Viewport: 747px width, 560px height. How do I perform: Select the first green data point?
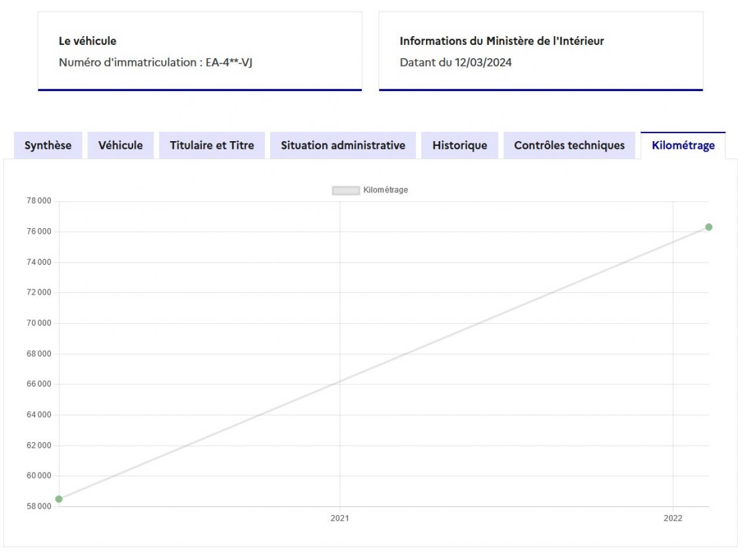(59, 499)
